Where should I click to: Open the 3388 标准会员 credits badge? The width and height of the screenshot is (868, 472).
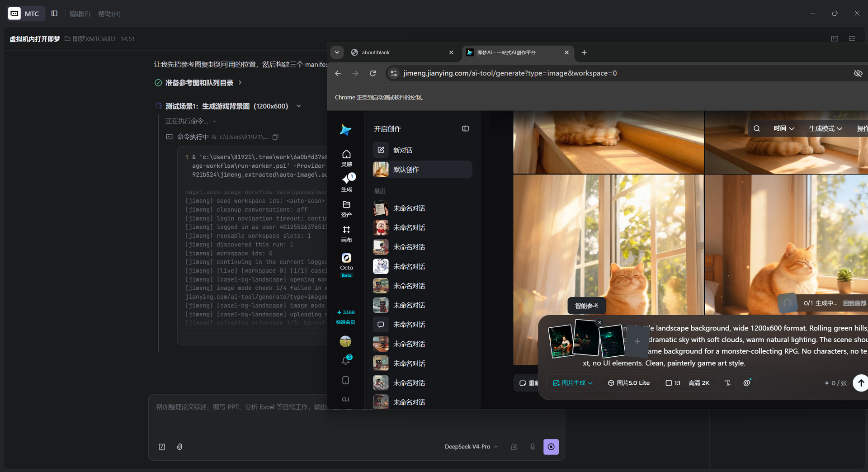pyautogui.click(x=346, y=317)
